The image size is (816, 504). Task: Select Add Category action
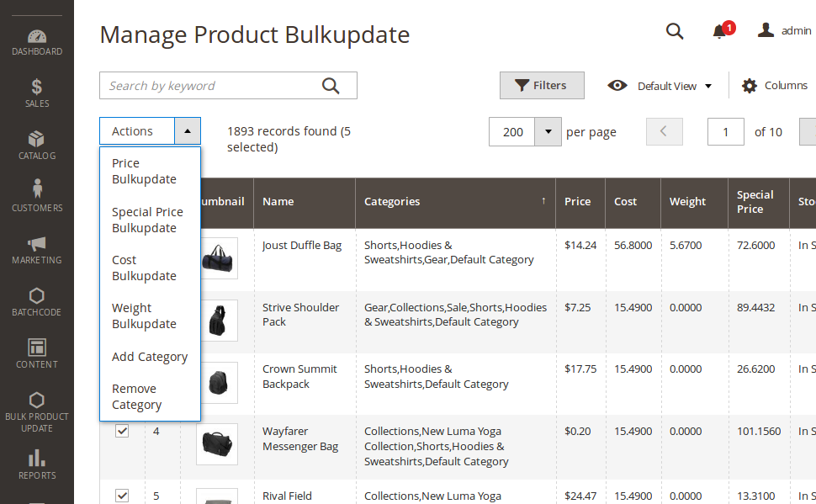(150, 357)
